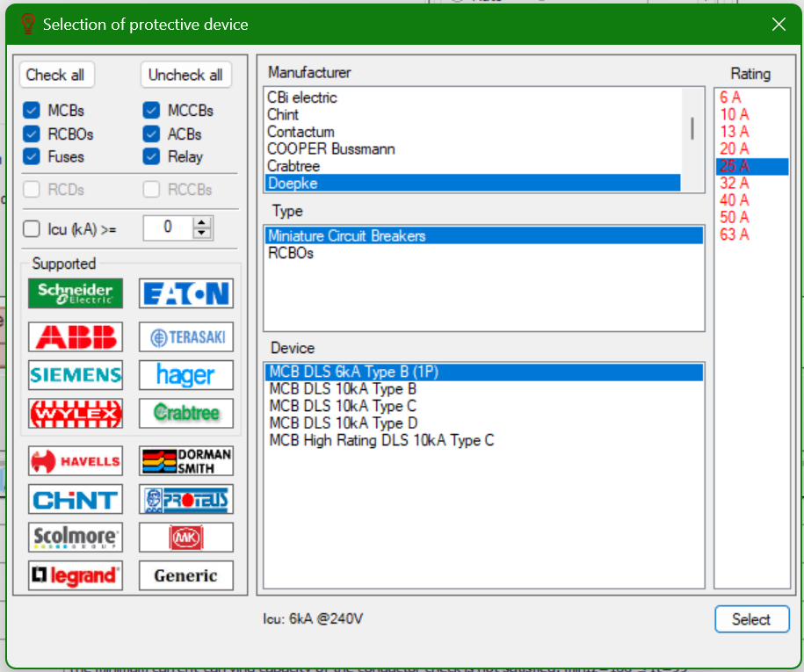Select the MK logo
The height and width of the screenshot is (672, 804).
click(x=186, y=538)
